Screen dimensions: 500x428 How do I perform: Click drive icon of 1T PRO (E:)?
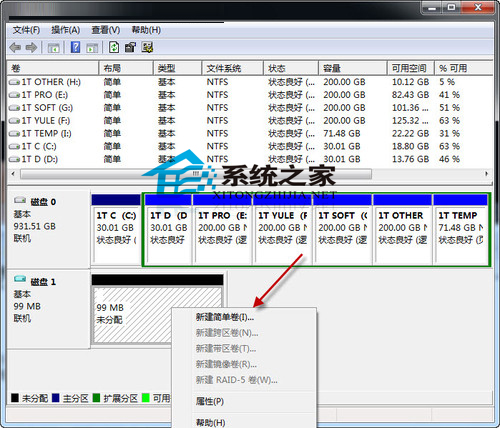14,95
